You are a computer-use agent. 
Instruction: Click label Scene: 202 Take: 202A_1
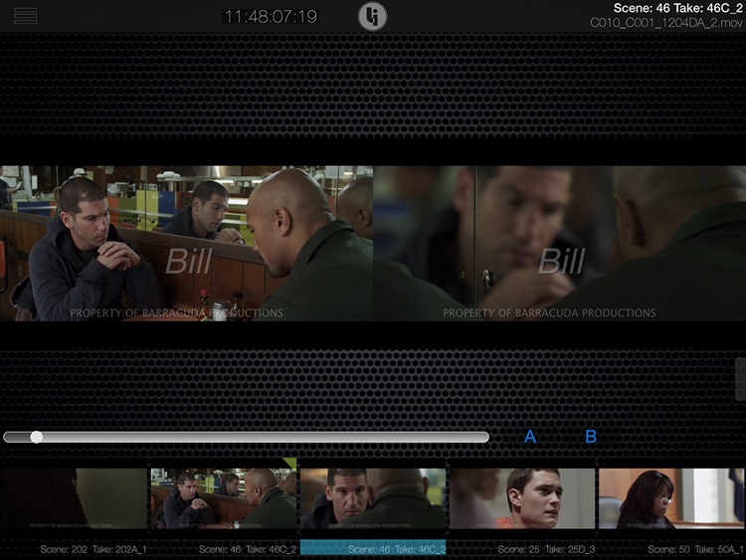93,549
